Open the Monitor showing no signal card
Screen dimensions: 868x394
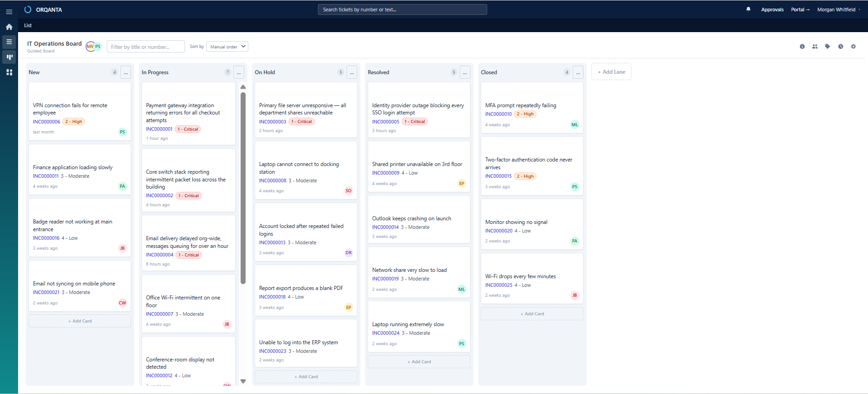532,224
